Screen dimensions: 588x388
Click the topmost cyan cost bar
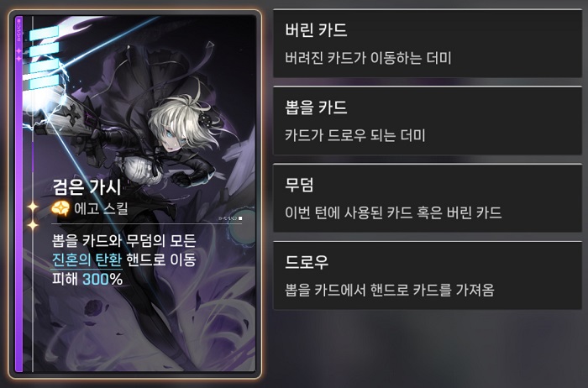pos(44,33)
